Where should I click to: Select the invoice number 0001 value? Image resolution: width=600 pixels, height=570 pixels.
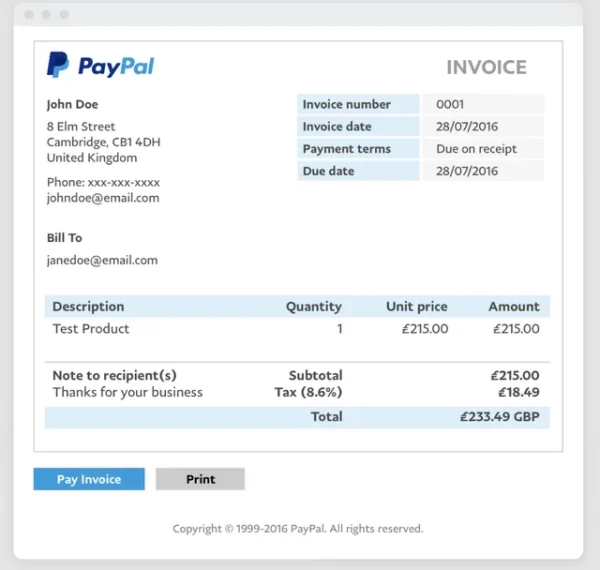[x=451, y=104]
